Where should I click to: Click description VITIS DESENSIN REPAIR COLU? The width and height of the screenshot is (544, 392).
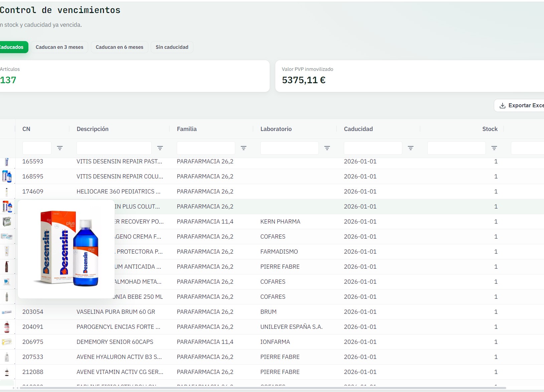pyautogui.click(x=120, y=176)
